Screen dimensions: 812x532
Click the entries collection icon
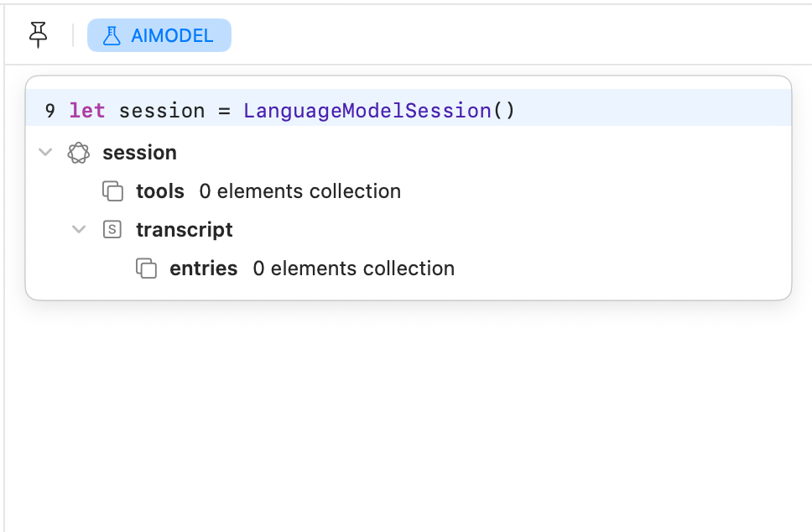coord(147,269)
